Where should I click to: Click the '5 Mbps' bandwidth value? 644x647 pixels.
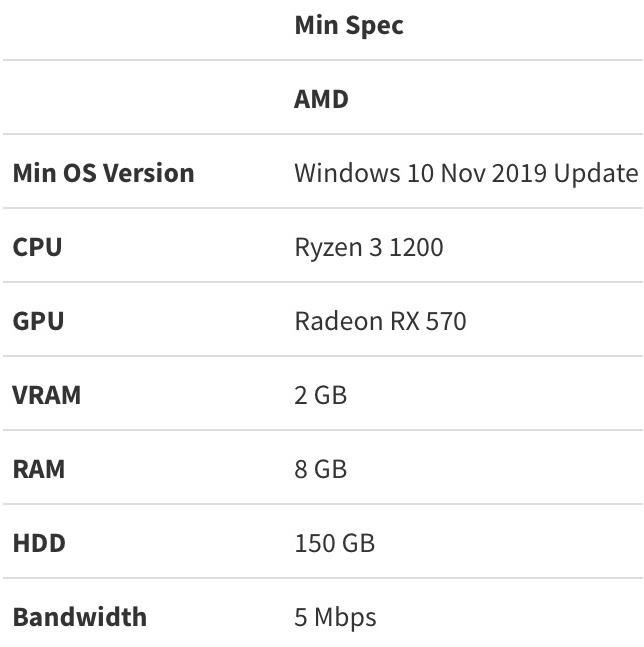click(x=335, y=617)
